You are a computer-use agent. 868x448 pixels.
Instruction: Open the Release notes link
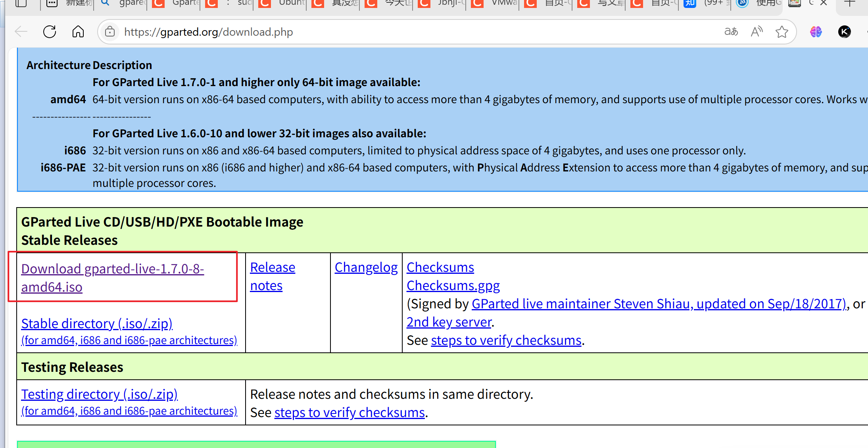click(x=273, y=276)
